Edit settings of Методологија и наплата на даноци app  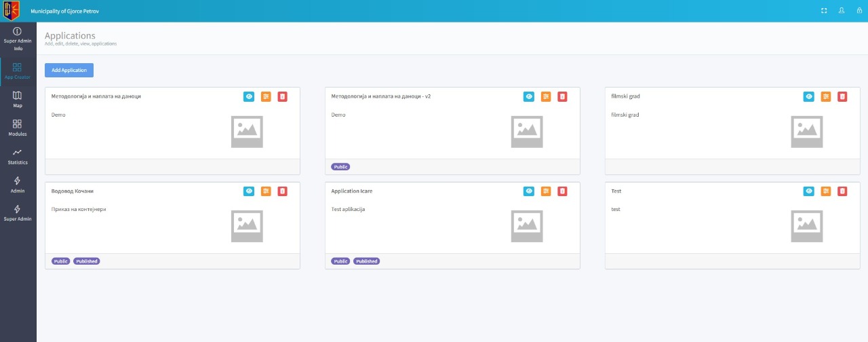266,96
